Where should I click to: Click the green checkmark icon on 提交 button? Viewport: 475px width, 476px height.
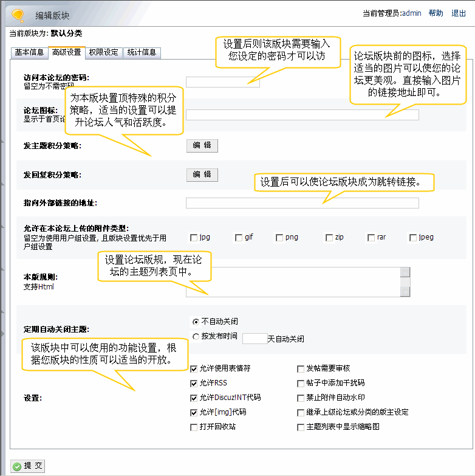pyautogui.click(x=16, y=466)
